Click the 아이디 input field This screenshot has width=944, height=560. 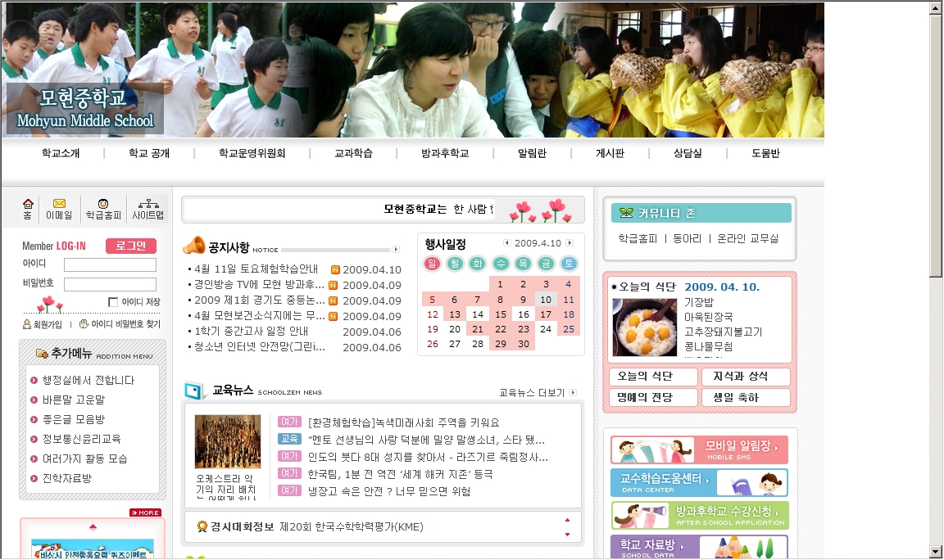click(110, 265)
